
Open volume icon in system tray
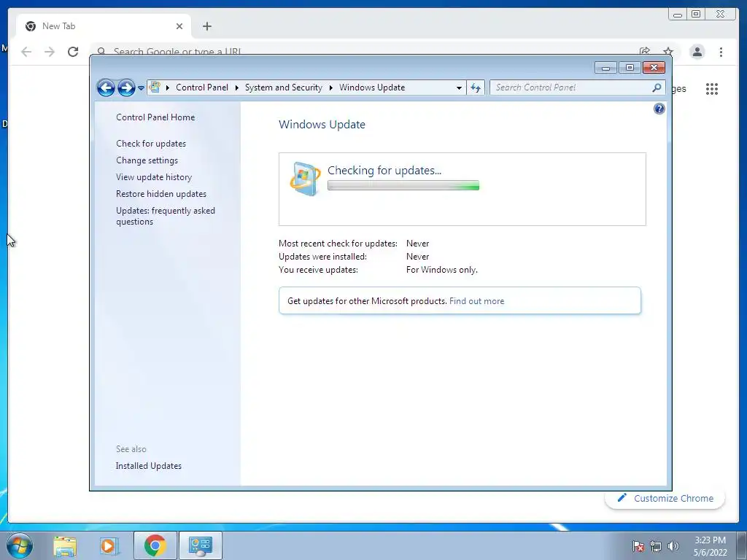[673, 546]
